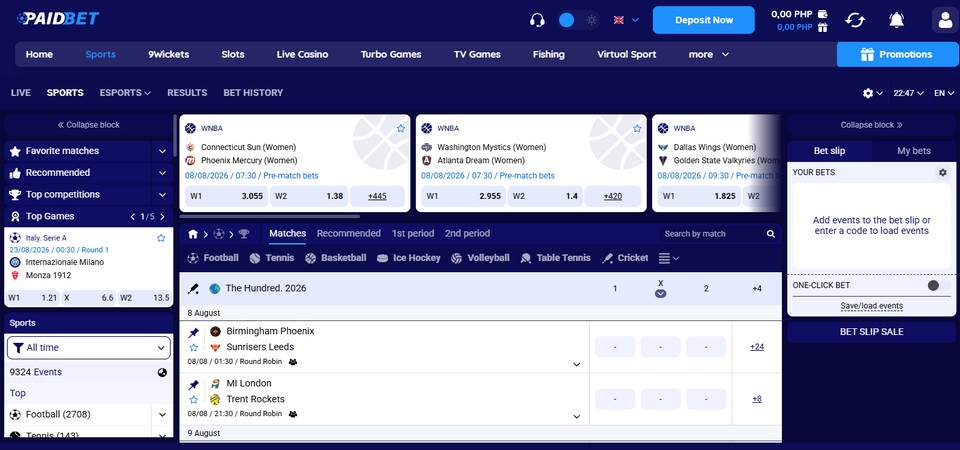Open bet slip settings gear
Viewport: 960px width, 450px height.
click(x=943, y=173)
